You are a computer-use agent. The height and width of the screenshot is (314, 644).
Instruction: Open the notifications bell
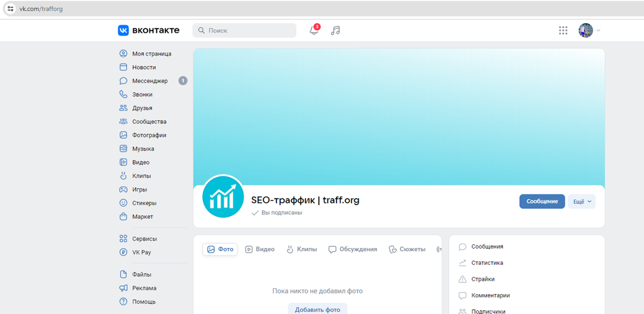[x=314, y=30]
